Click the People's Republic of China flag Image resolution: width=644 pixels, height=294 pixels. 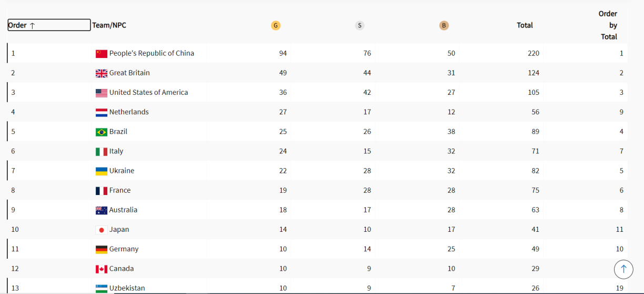(102, 54)
